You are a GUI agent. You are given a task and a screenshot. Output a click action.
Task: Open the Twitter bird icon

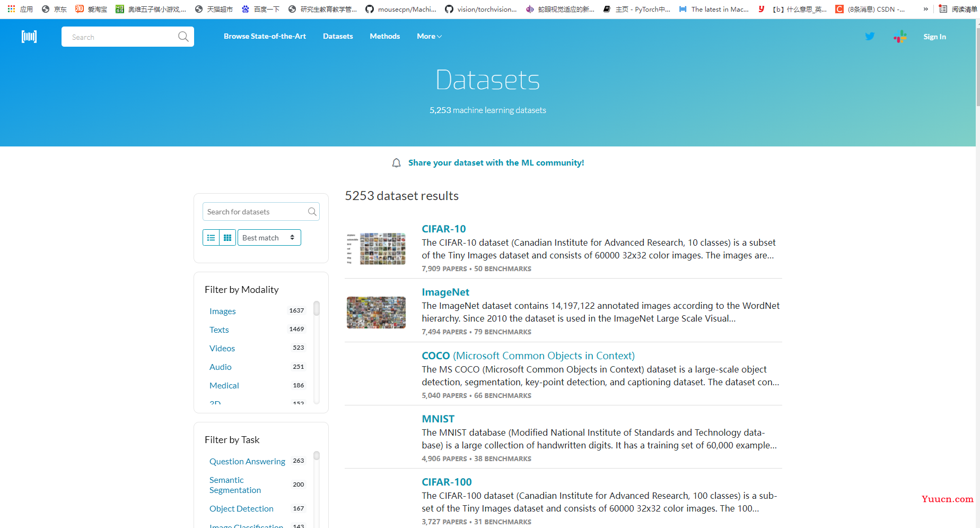[870, 36]
